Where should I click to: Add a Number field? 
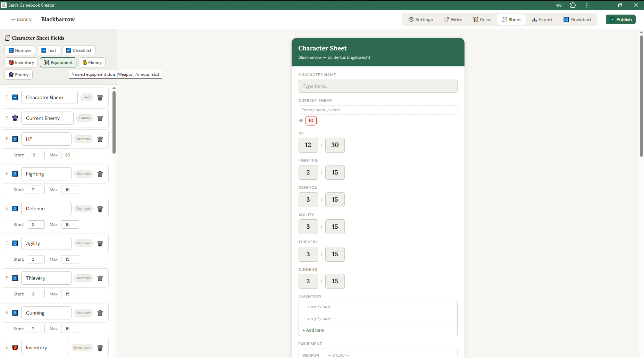click(x=20, y=50)
